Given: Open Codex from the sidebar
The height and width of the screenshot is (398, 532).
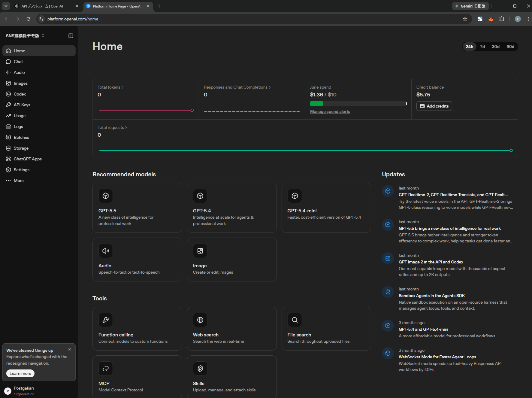Looking at the screenshot, I should pyautogui.click(x=39, y=94).
